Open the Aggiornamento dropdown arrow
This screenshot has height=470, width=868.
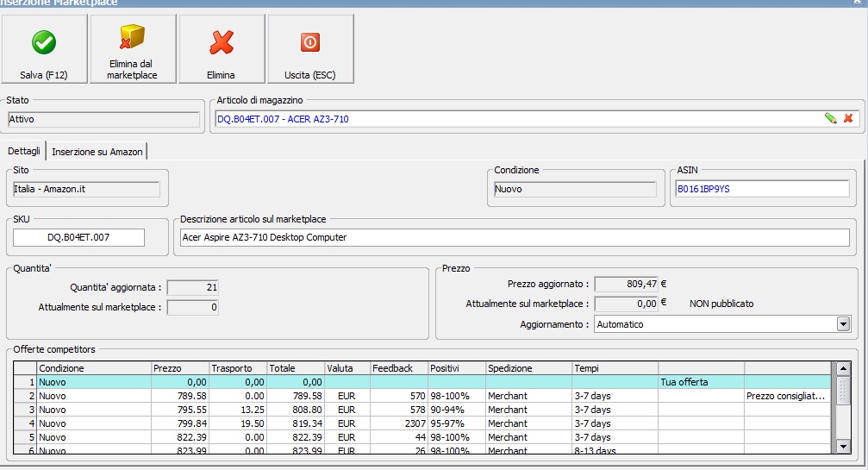[x=843, y=324]
